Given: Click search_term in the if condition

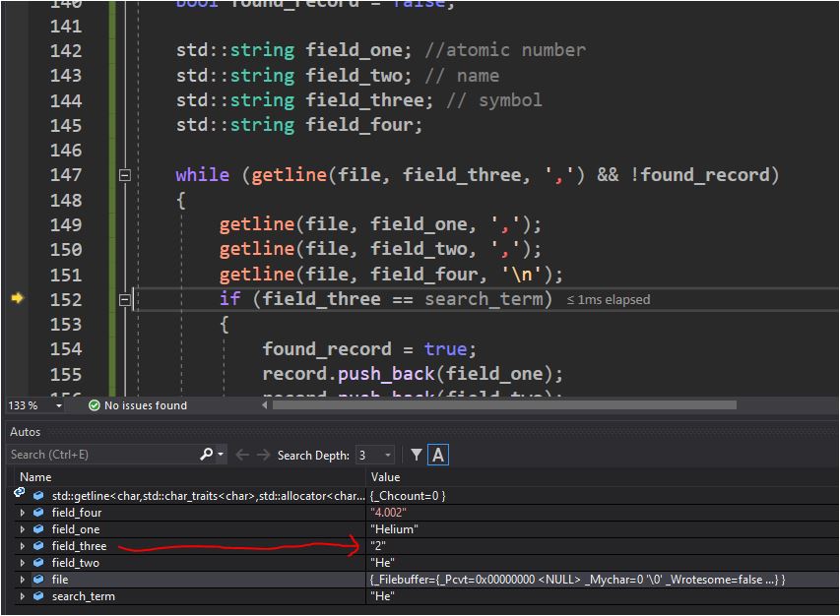Looking at the screenshot, I should click(x=484, y=298).
